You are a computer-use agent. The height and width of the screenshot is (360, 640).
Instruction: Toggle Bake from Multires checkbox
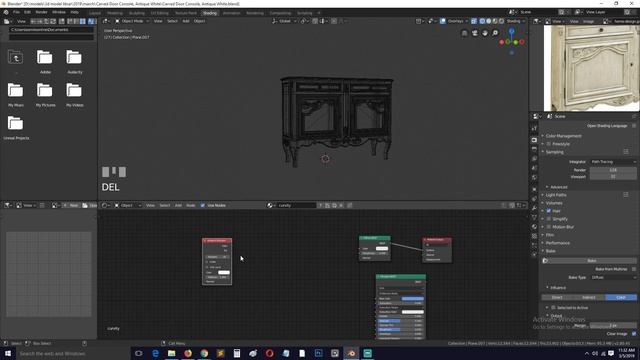pyautogui.click(x=634, y=269)
